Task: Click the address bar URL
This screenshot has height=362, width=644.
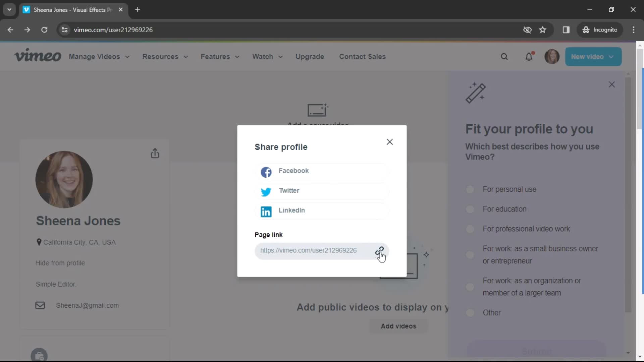Action: pos(113,30)
